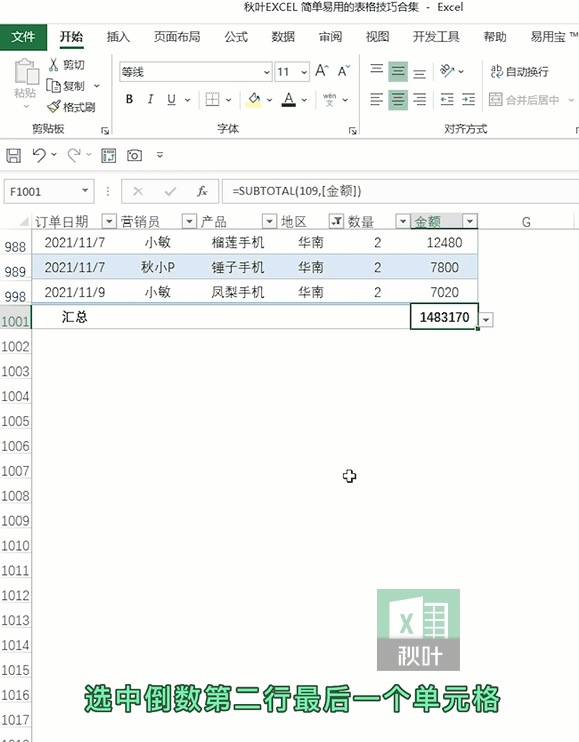The image size is (579, 742).
Task: Set bottom vertical alignment
Action: [x=419, y=73]
